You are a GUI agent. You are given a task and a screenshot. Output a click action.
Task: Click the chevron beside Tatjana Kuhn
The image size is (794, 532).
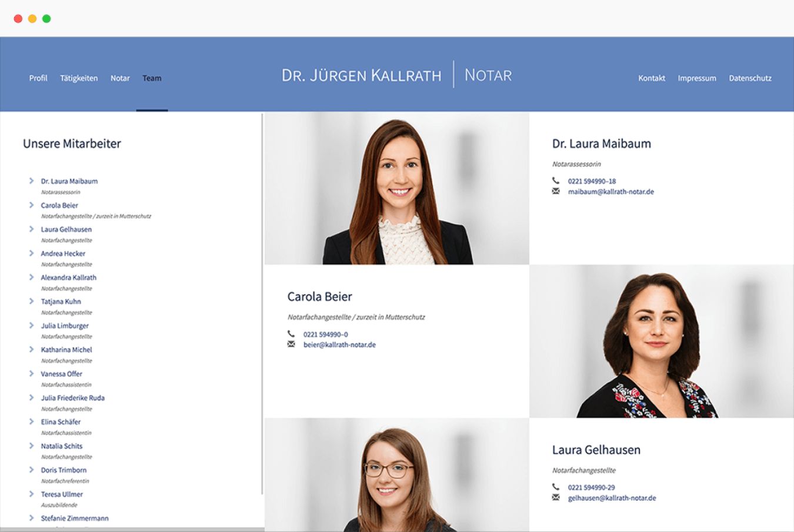click(32, 302)
